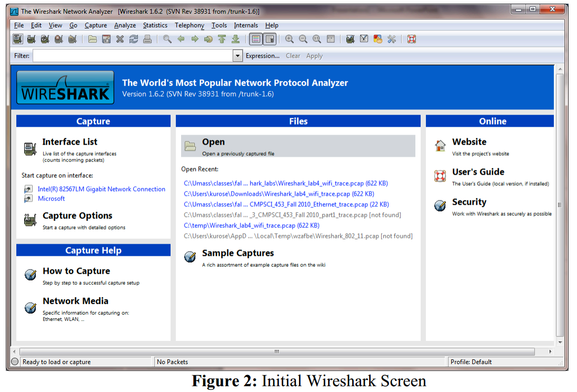Toggle the colorize packet list button
Viewport: 577px width, 392px height.
[256, 39]
